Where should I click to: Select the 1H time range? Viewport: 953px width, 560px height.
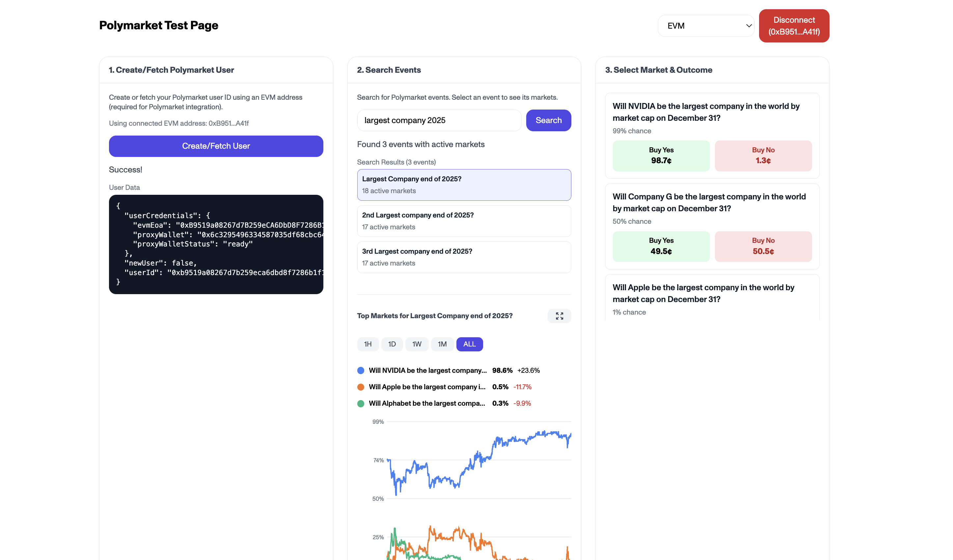click(367, 344)
